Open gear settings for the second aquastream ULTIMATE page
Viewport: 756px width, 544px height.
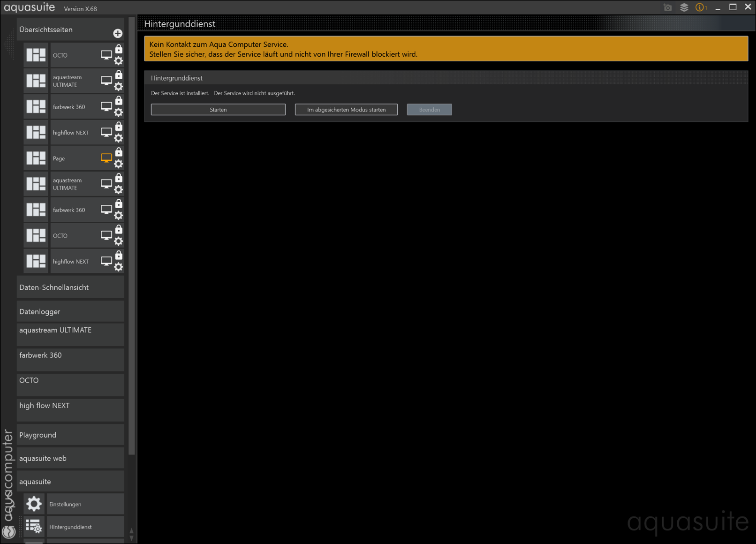[118, 190]
